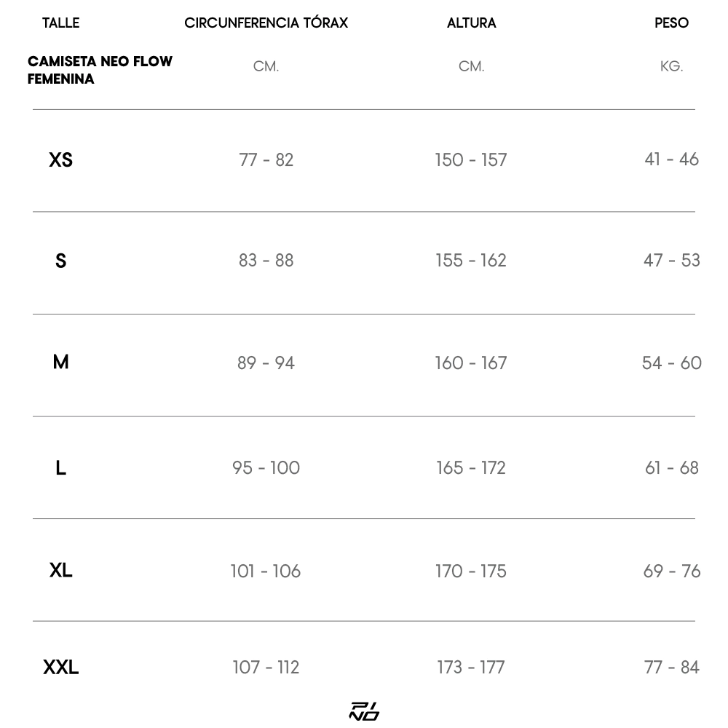
Task: Select the KG. unit label
Action: (671, 67)
